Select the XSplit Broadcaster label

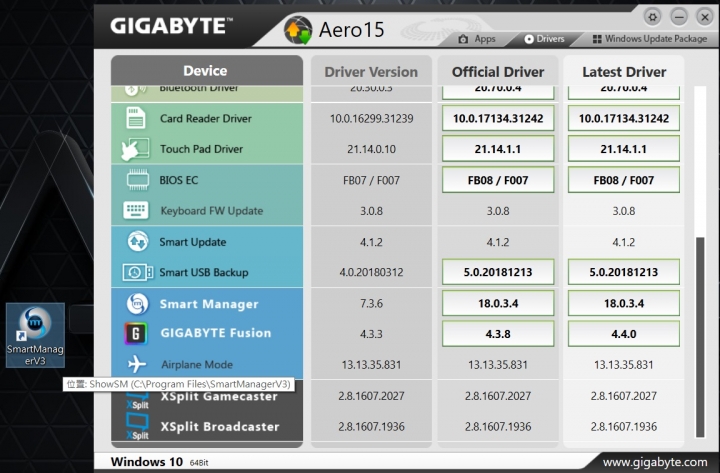220,427
